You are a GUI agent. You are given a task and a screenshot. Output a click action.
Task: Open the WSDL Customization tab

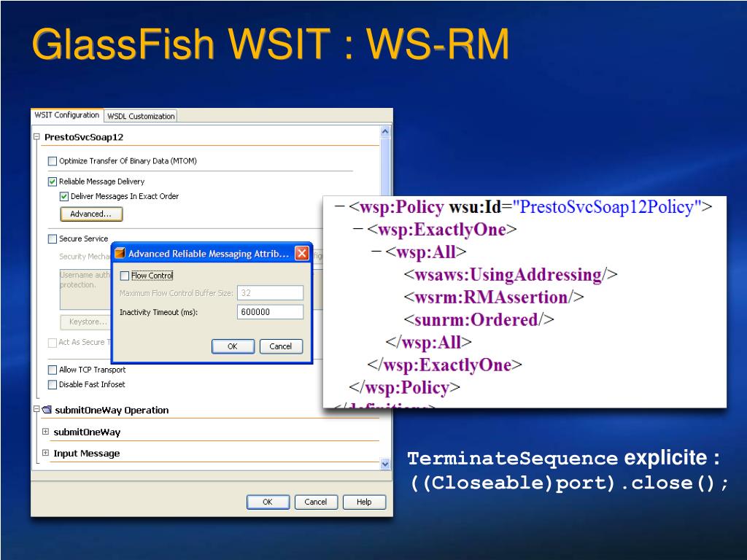pos(141,116)
